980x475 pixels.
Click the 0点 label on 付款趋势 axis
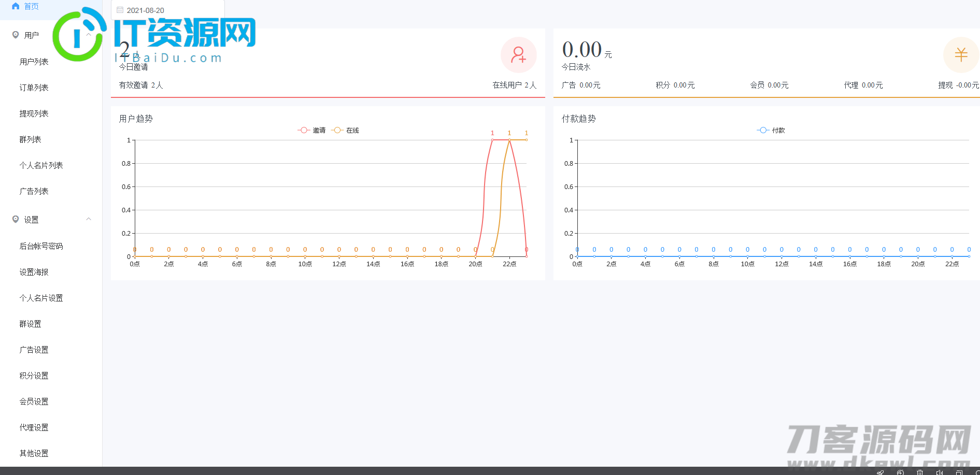point(577,264)
